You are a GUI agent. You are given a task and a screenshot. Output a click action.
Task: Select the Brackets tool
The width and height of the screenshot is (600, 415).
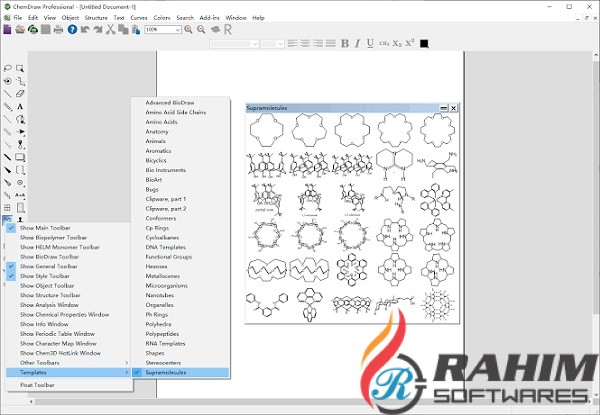click(x=20, y=170)
